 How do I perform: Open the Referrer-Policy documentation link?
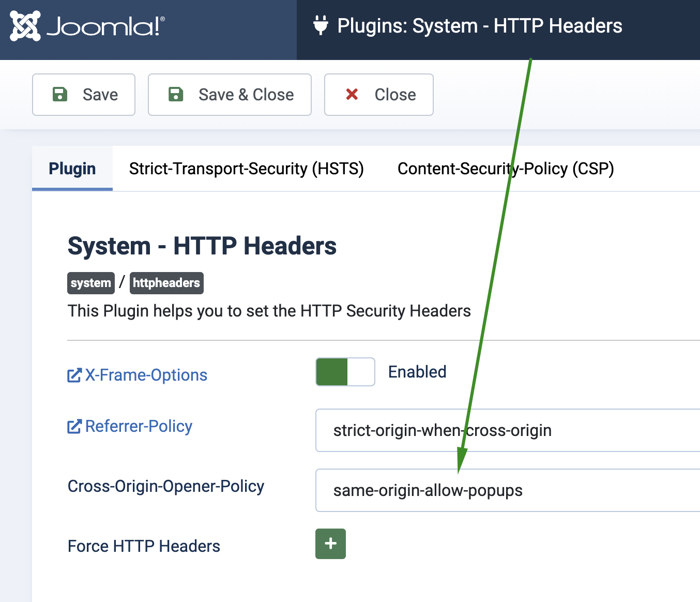[x=130, y=426]
